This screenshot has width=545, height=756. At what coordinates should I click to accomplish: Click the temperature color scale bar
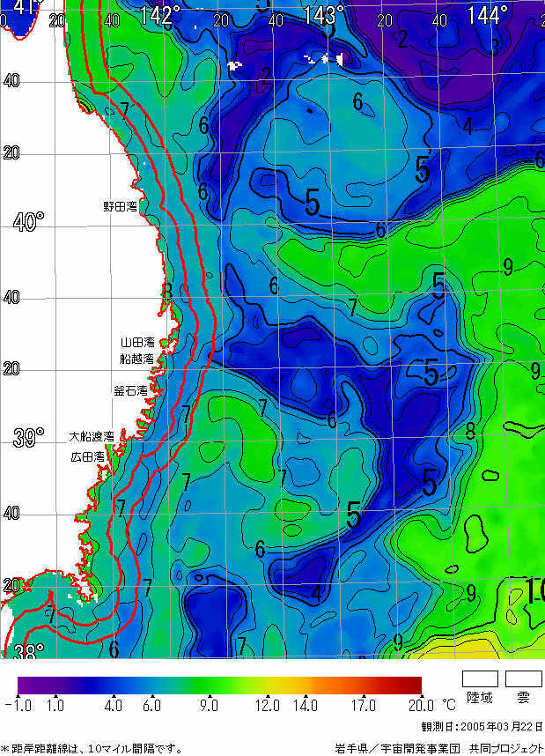coord(220,686)
